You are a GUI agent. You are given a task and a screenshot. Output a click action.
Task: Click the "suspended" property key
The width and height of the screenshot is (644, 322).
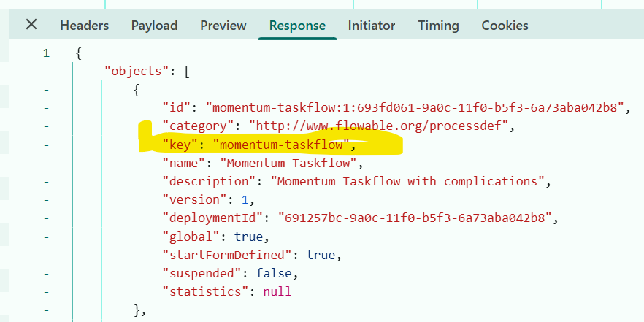202,273
